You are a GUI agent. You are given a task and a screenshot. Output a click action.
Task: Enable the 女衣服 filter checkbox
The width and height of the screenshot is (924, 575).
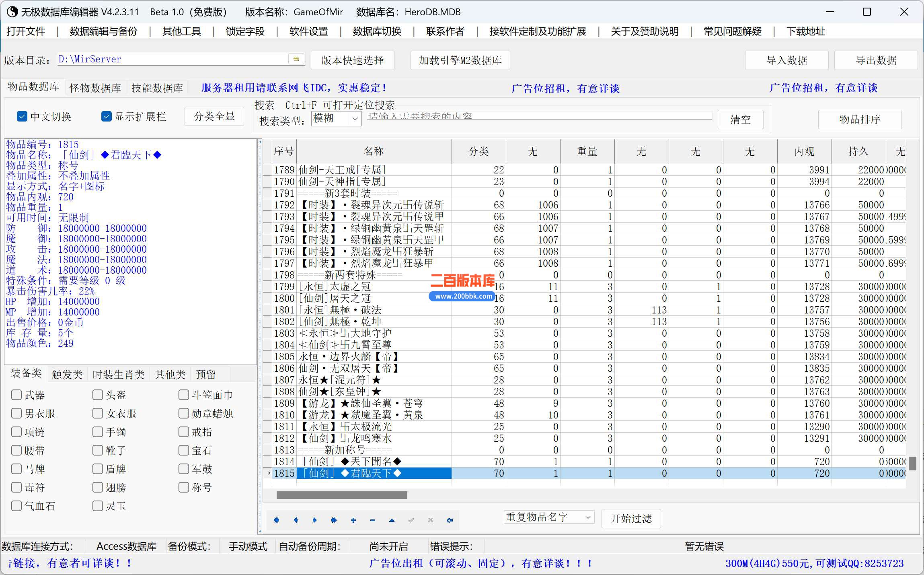point(97,413)
